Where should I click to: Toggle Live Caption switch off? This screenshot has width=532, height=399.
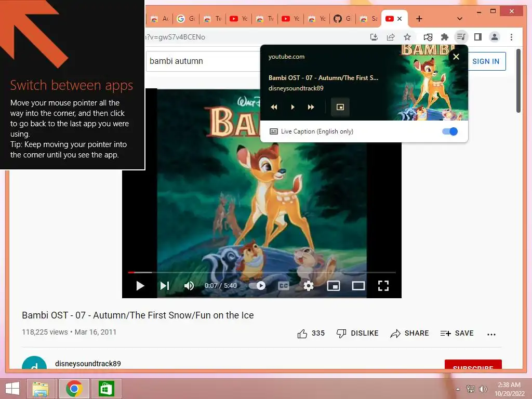point(450,131)
